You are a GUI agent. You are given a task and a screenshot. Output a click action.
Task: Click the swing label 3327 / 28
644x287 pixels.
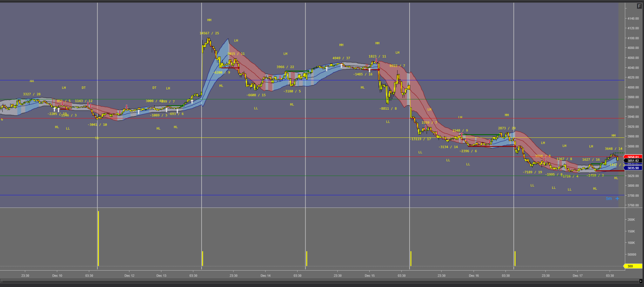pyautogui.click(x=32, y=94)
